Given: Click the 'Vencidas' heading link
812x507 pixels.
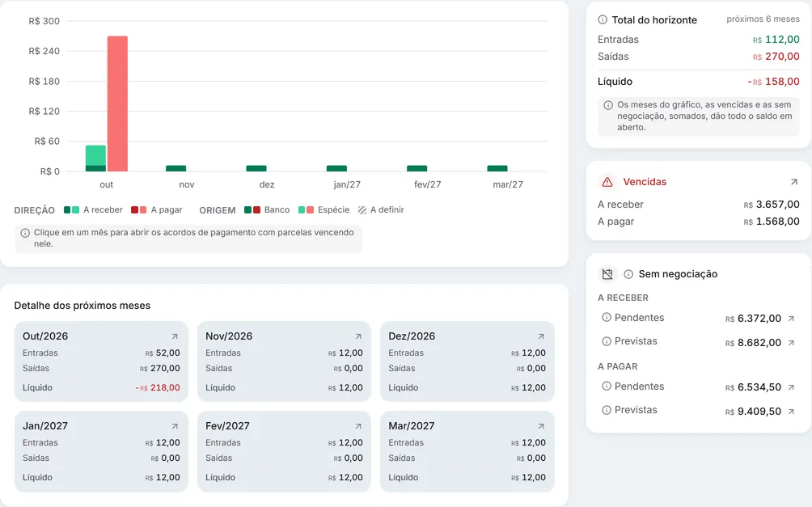Looking at the screenshot, I should coord(645,182).
